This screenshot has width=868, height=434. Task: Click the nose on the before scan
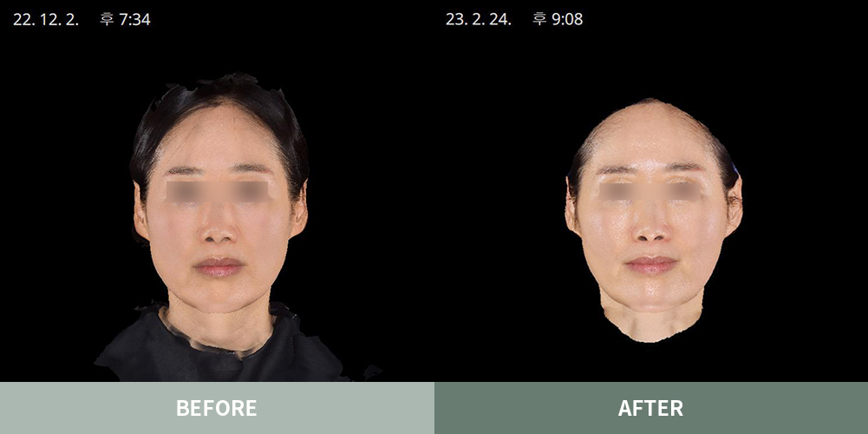[x=219, y=227]
